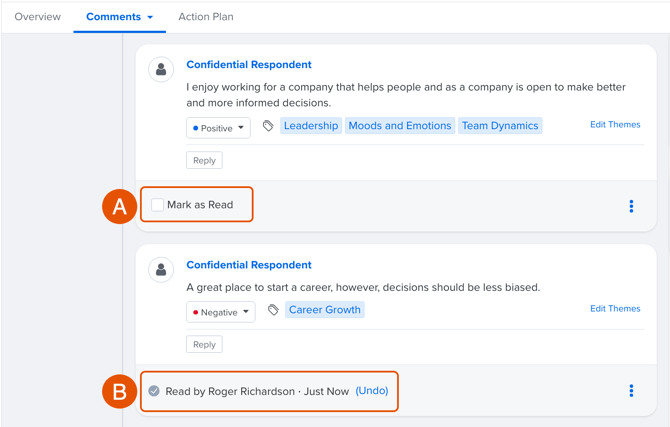Check the Mark as Read checkbox
This screenshot has width=670, height=427.
(x=157, y=205)
